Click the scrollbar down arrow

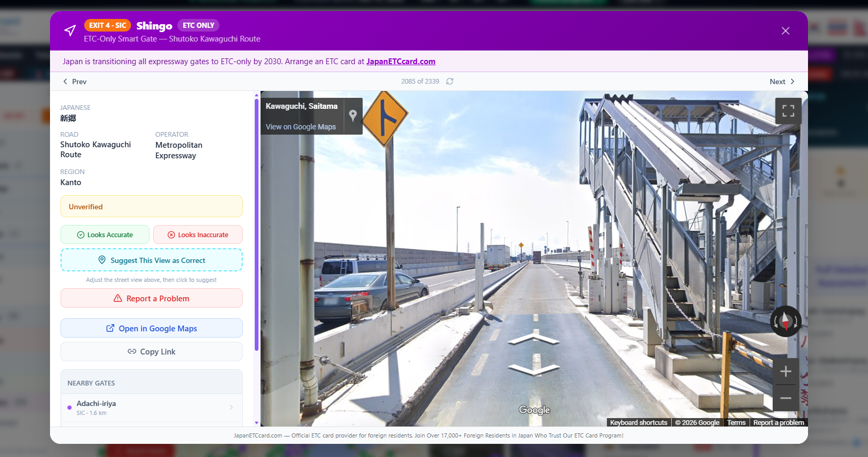click(256, 423)
